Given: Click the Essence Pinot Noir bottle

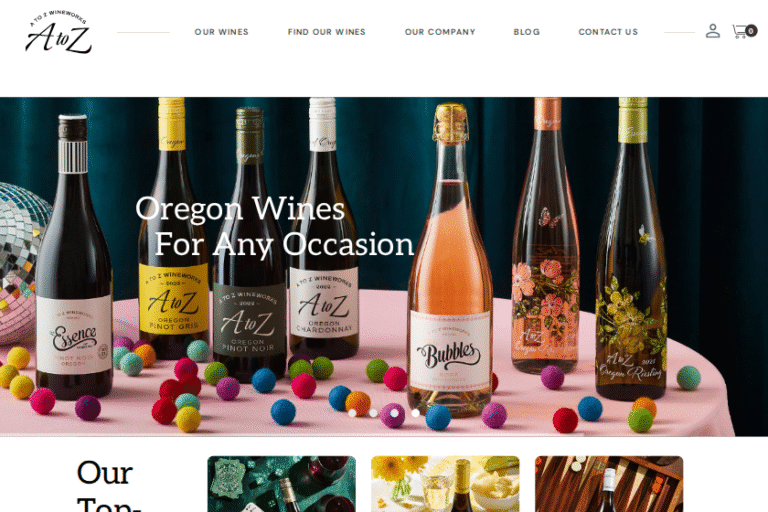Looking at the screenshot, I should point(73,257).
